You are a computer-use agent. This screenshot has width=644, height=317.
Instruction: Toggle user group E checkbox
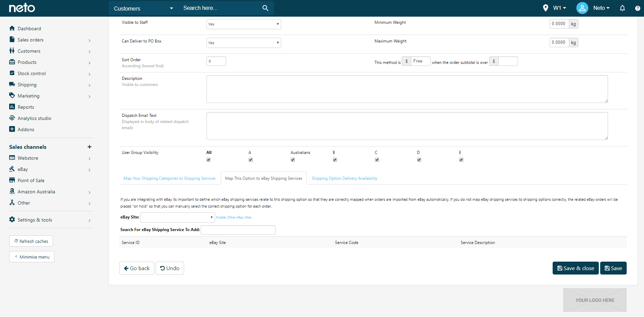[461, 160]
